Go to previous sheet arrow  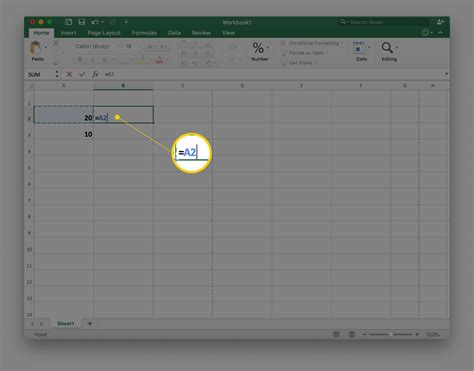(32, 324)
